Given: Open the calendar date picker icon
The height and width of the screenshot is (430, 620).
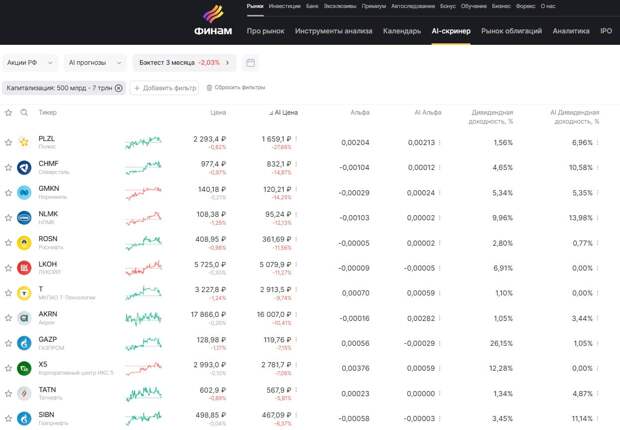Looking at the screenshot, I should click(250, 63).
